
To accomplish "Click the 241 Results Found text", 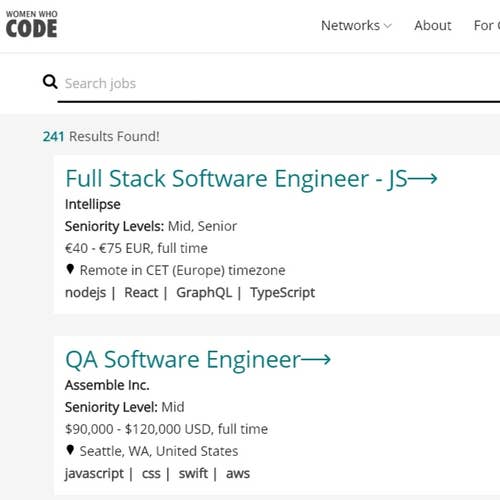I will pyautogui.click(x=101, y=136).
